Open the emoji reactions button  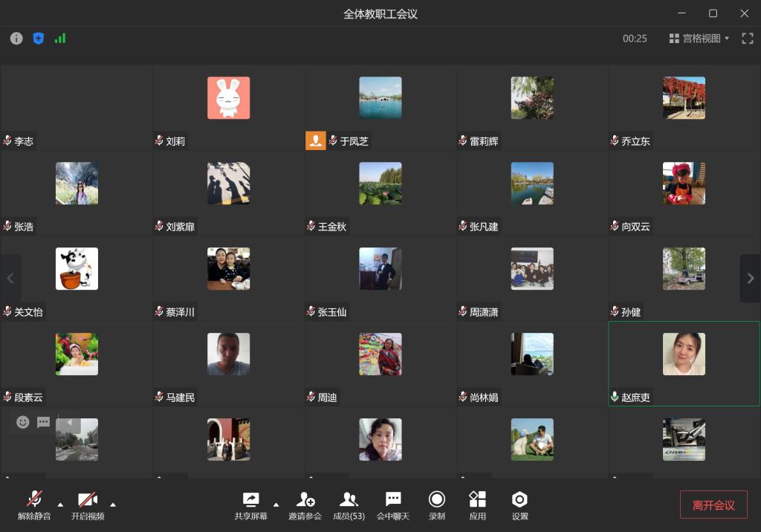23,422
